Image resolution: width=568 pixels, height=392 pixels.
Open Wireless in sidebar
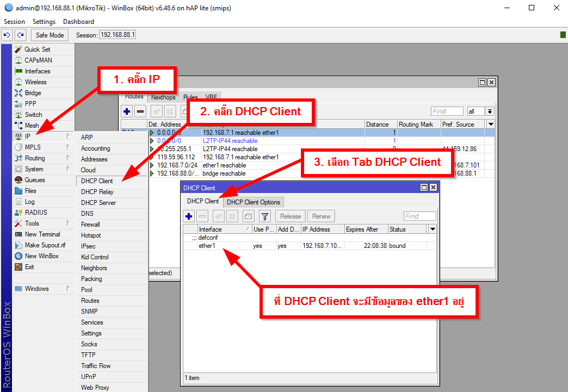tap(43, 82)
